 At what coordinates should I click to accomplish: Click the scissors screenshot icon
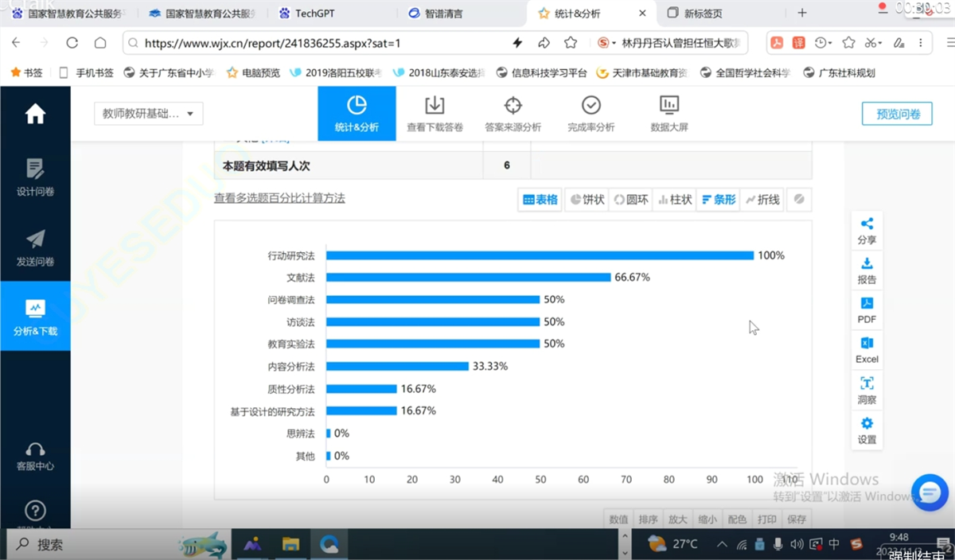tap(871, 43)
